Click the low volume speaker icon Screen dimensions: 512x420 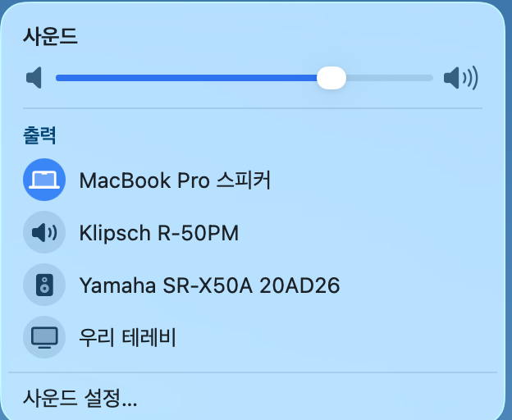click(34, 78)
